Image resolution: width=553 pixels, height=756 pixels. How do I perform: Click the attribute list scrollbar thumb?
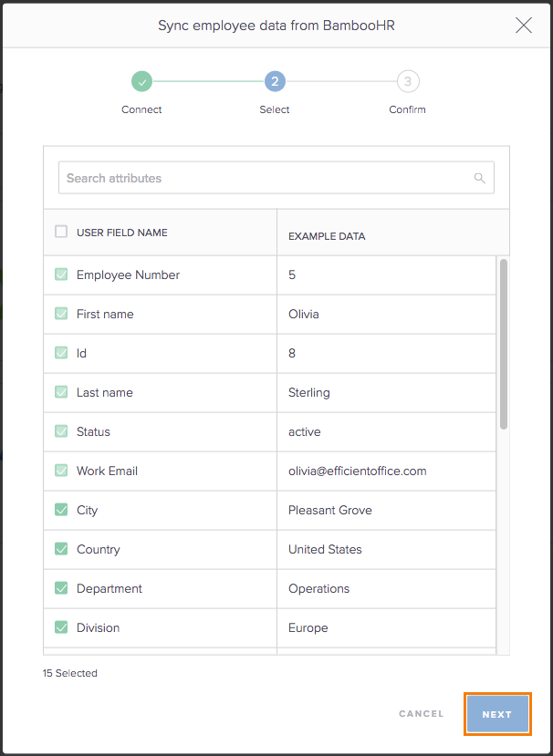tap(504, 344)
